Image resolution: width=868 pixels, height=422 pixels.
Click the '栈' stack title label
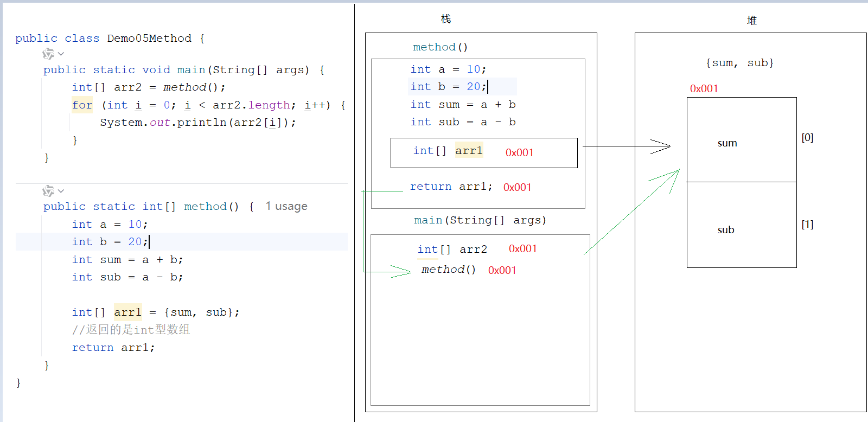445,19
